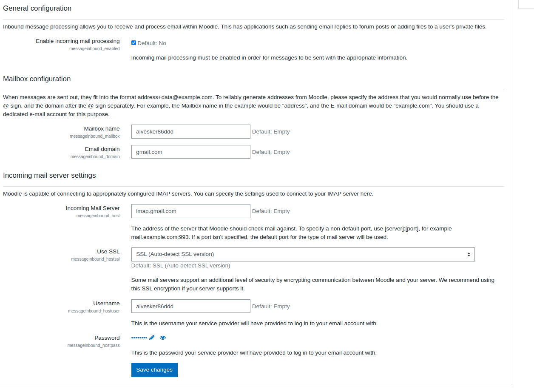Click the General configuration heading

(37, 8)
